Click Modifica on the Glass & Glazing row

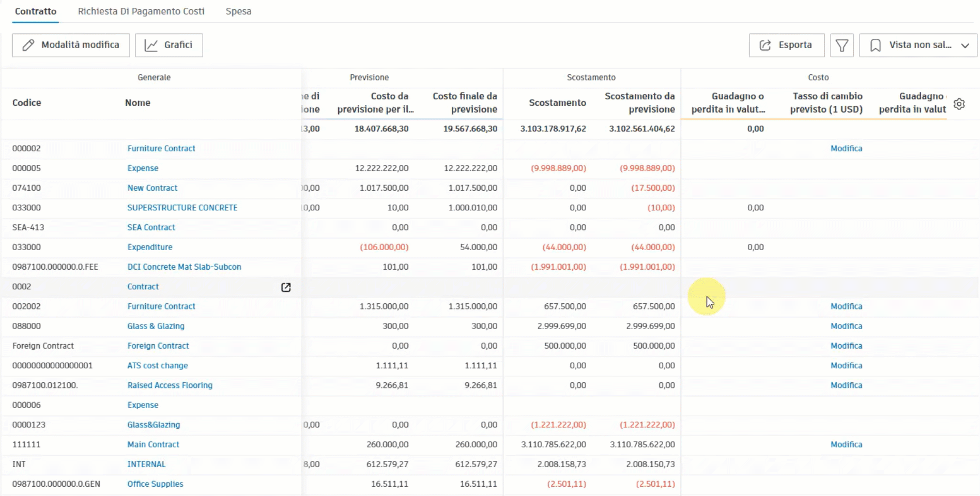coord(846,326)
